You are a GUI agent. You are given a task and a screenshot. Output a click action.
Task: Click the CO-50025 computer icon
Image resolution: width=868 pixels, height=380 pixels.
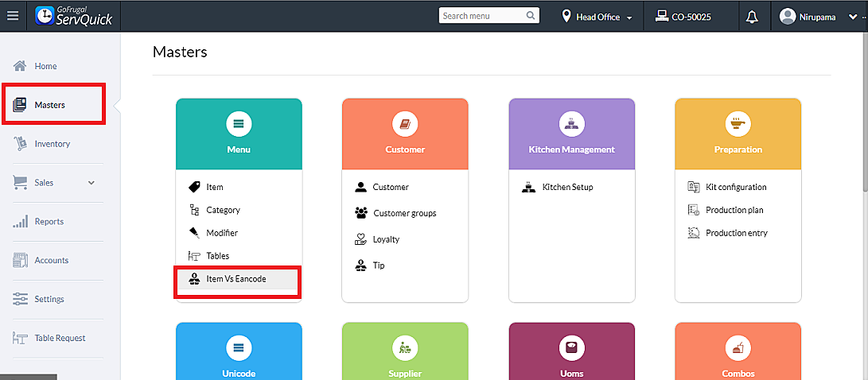click(x=661, y=16)
